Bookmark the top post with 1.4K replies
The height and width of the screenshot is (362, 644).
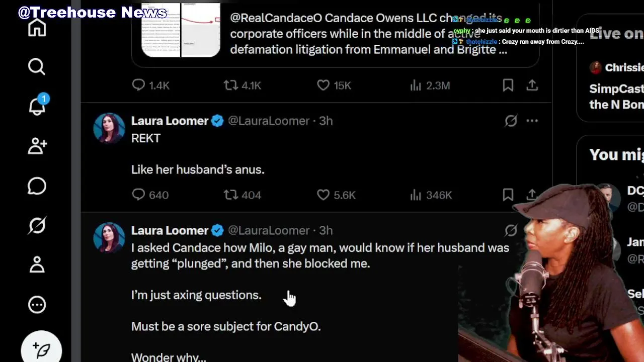[x=508, y=85]
